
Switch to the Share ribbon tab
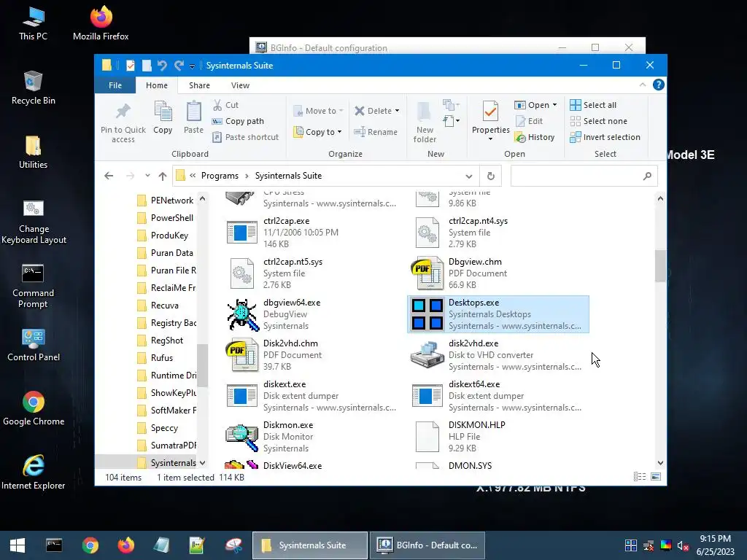click(x=199, y=85)
